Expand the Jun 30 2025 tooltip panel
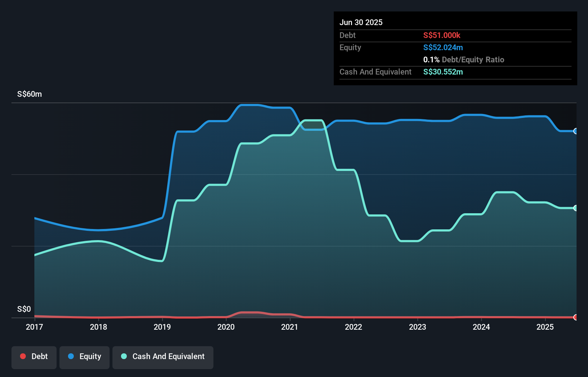 tap(361, 22)
